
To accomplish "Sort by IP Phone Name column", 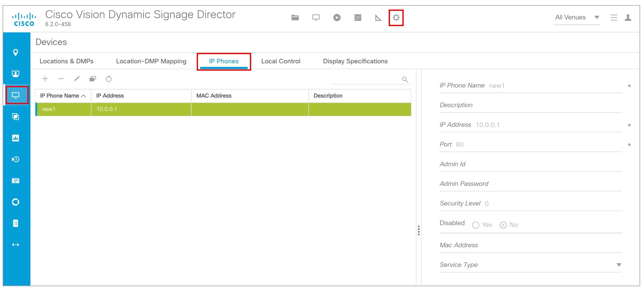I will tap(63, 96).
